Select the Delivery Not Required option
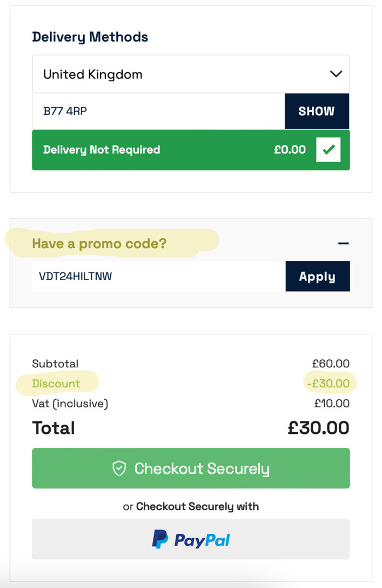The height and width of the screenshot is (588, 382). click(191, 150)
